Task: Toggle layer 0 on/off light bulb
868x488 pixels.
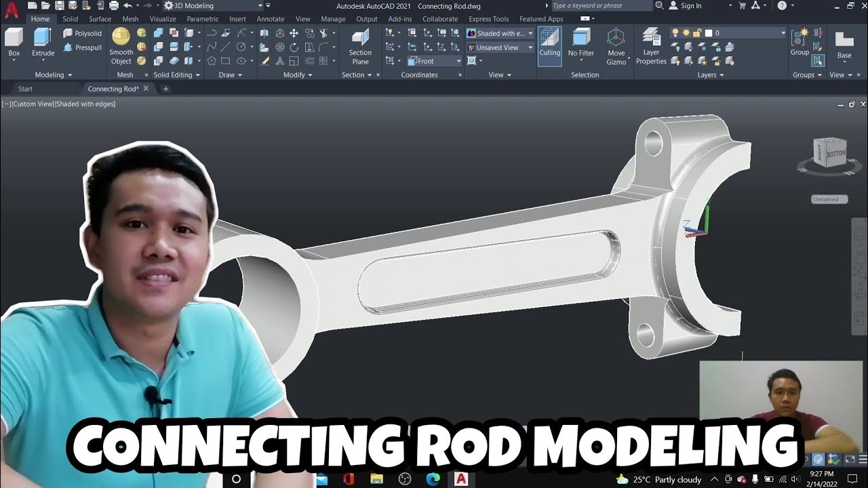Action: pyautogui.click(x=675, y=33)
